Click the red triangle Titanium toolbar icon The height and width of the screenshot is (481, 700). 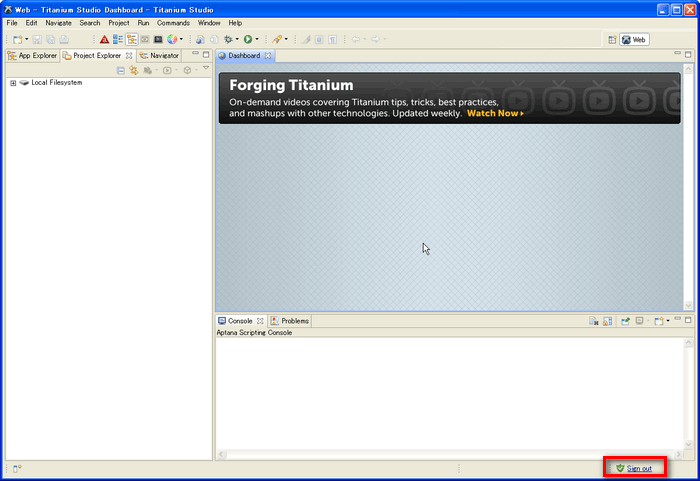pos(104,39)
